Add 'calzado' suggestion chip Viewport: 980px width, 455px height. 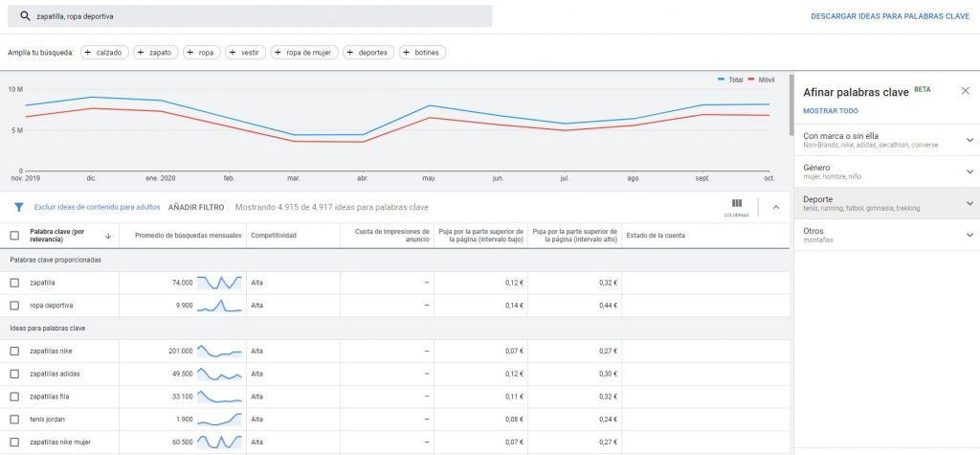104,53
